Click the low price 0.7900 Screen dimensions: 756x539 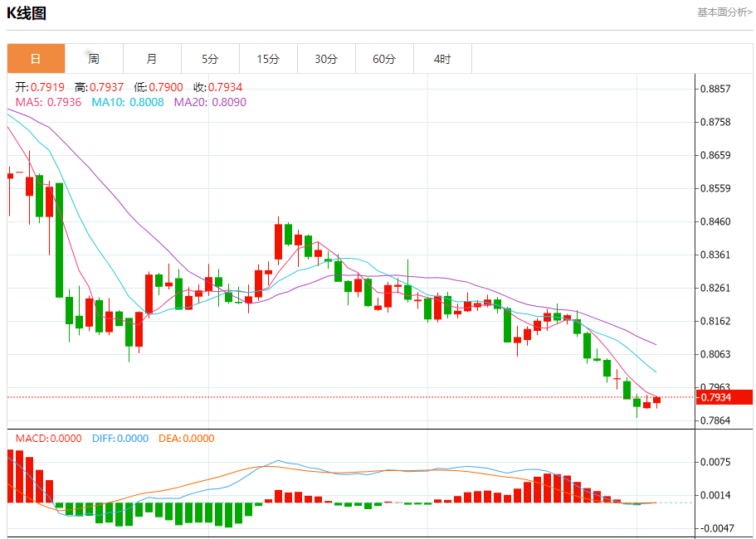tap(166, 87)
